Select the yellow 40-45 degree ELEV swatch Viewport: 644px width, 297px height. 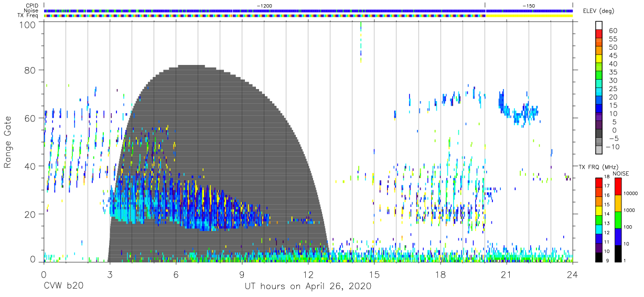click(x=599, y=58)
